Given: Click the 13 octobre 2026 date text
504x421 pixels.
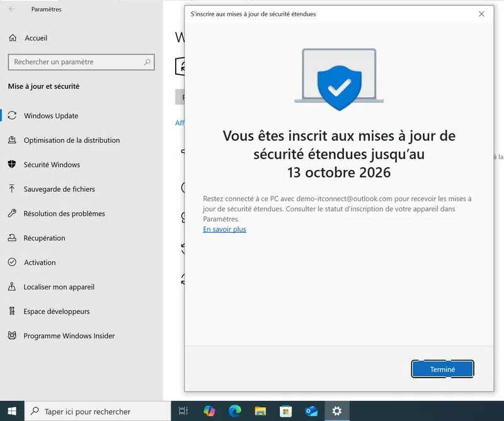Looking at the screenshot, I should (339, 172).
